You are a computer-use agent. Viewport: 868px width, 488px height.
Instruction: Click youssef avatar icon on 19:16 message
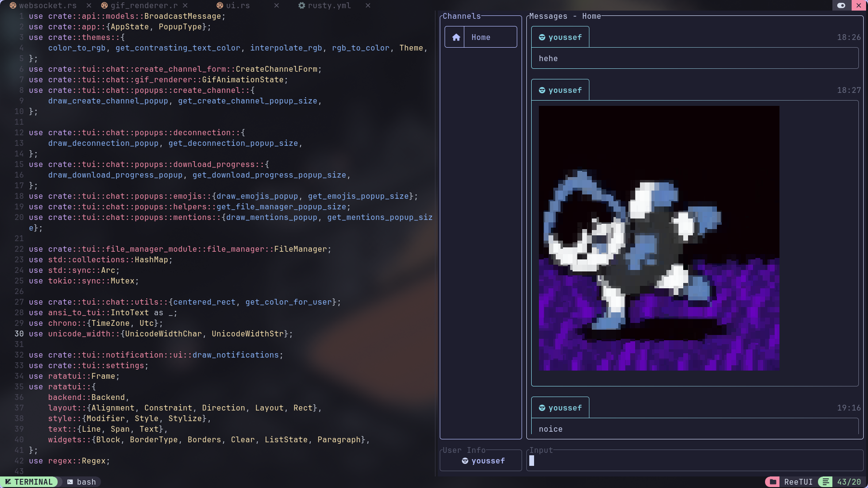coord(542,408)
